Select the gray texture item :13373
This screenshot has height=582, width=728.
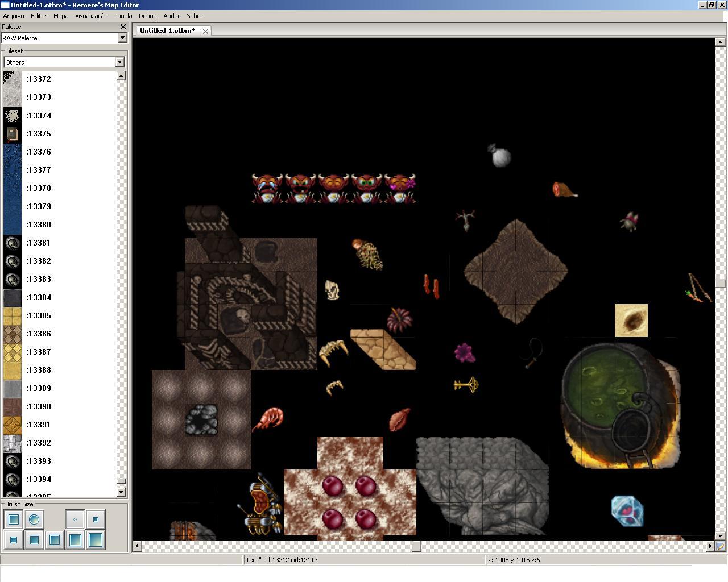pos(13,97)
